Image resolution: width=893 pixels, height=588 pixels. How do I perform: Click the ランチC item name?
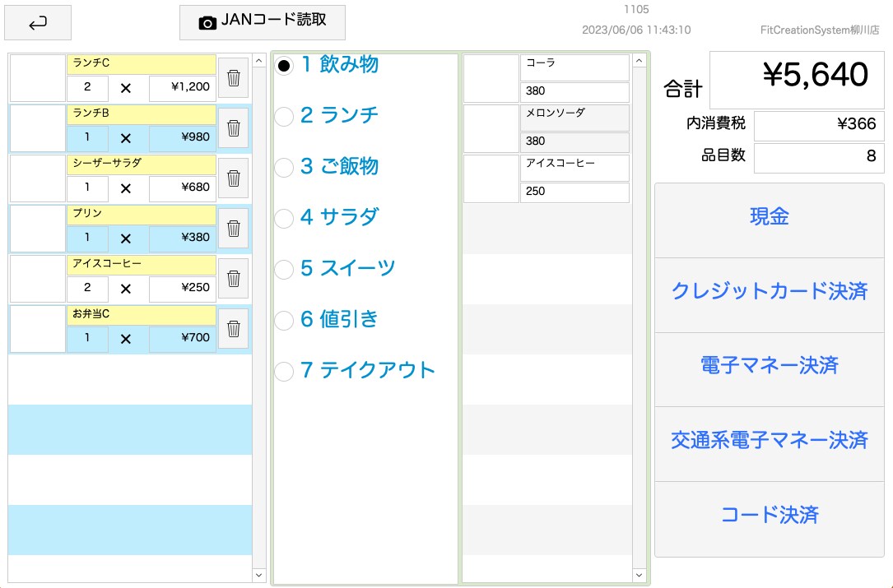click(142, 64)
